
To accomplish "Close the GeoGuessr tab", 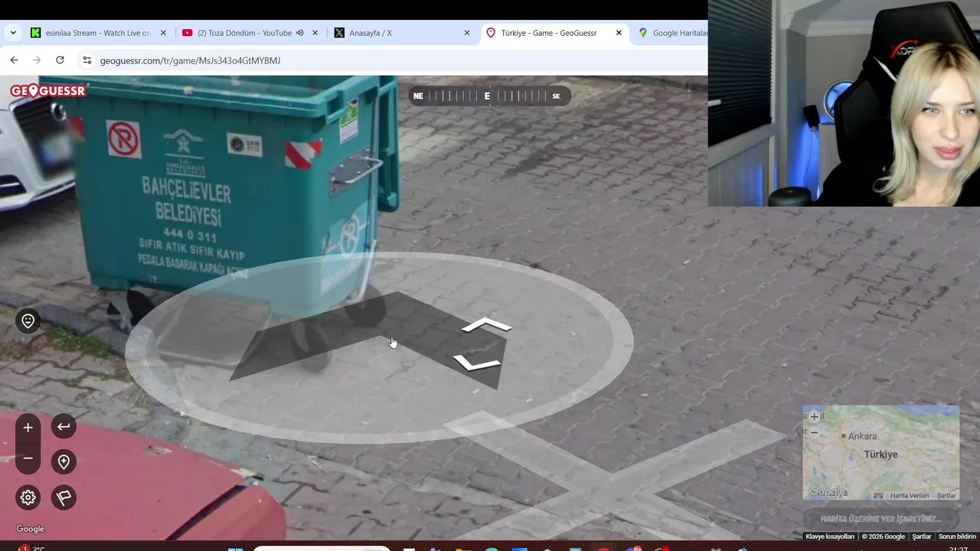I will 619,33.
